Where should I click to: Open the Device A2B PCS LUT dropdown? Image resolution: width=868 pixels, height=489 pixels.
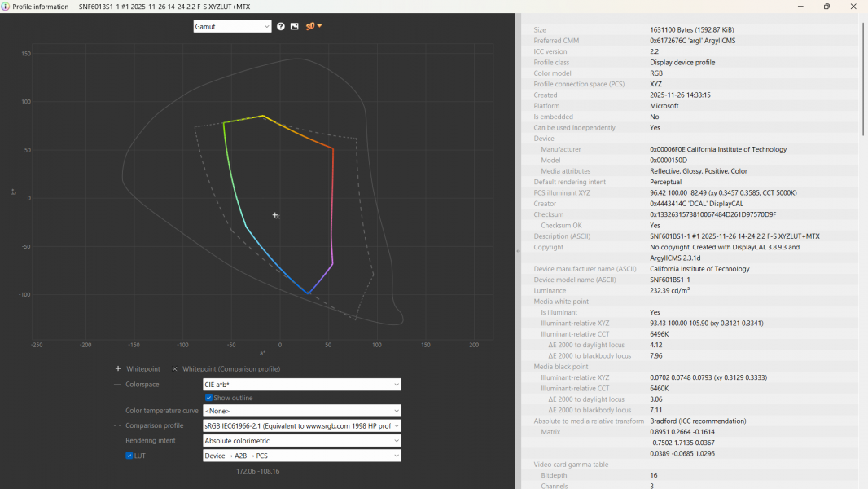(x=301, y=456)
